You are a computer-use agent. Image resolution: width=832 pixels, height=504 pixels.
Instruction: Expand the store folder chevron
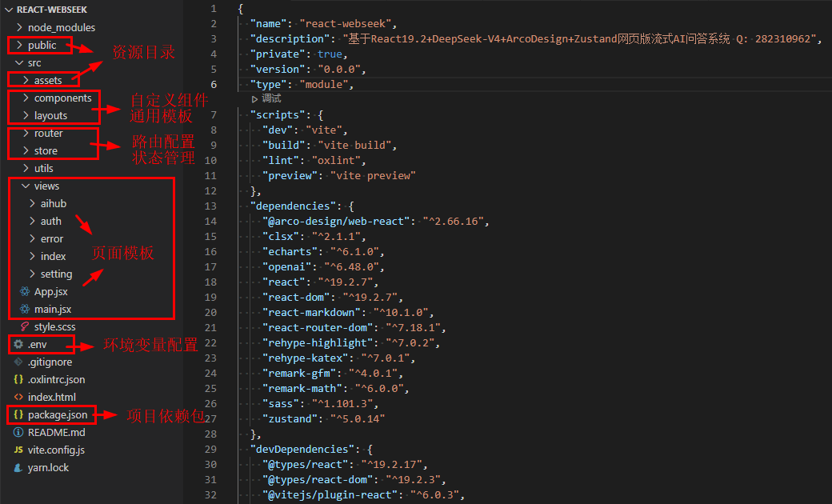(x=26, y=150)
